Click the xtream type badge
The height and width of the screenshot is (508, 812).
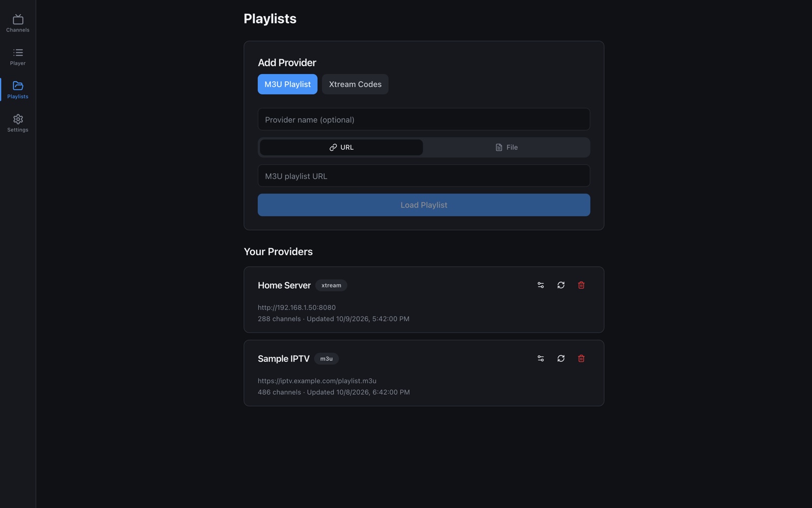coord(331,285)
